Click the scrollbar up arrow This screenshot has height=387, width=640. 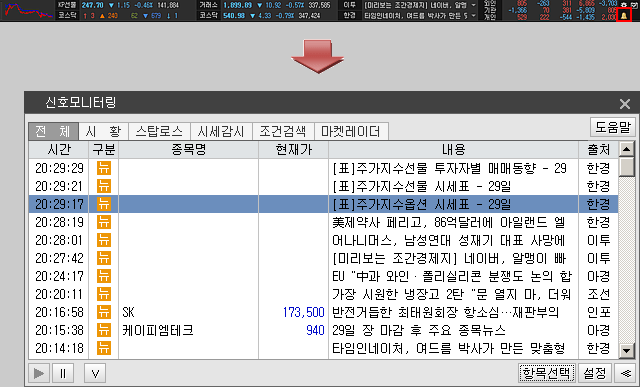pyautogui.click(x=626, y=149)
